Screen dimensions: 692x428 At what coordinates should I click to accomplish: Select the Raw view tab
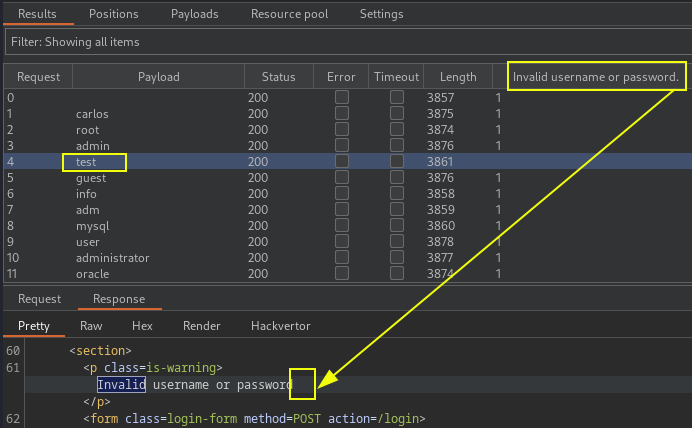pos(91,326)
